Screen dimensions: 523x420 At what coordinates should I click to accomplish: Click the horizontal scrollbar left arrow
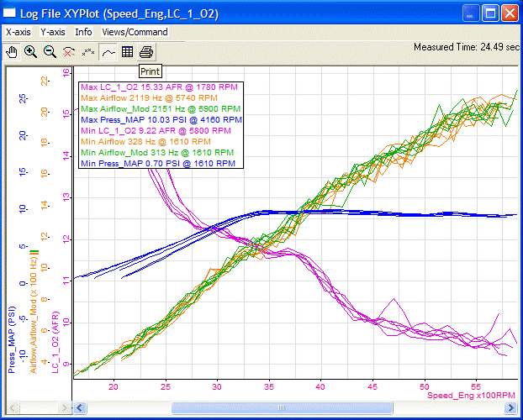(80, 407)
